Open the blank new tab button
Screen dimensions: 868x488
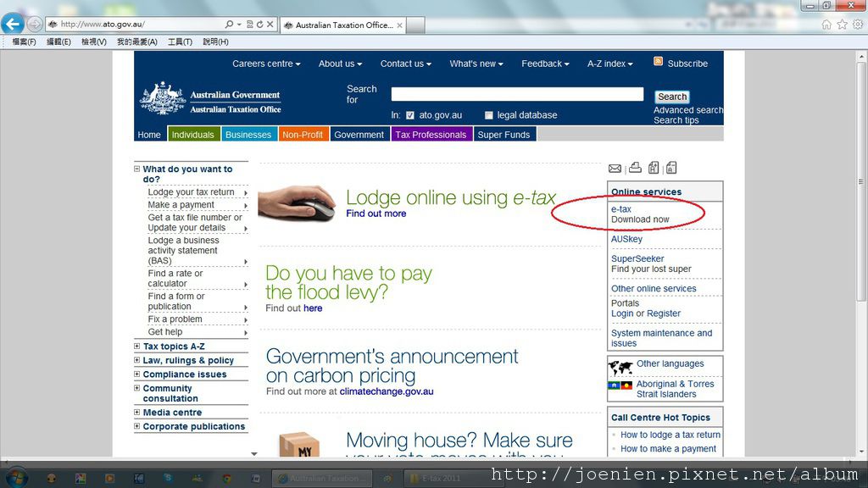(x=415, y=25)
